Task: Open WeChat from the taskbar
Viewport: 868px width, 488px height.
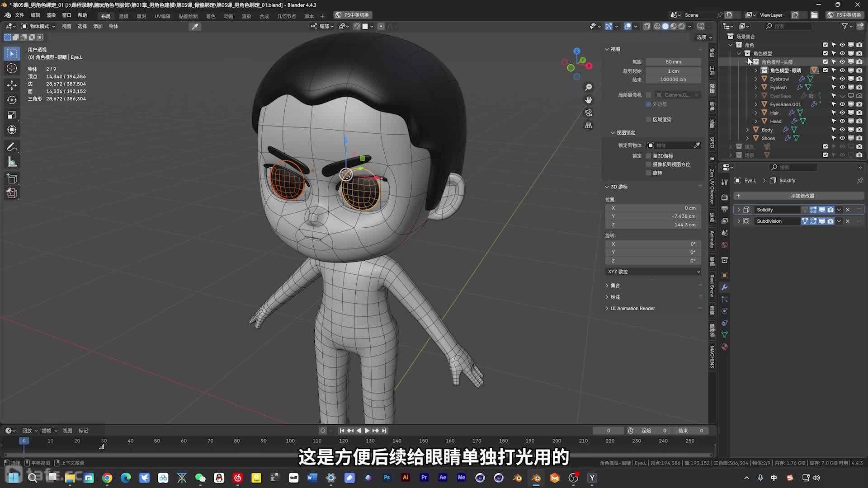Action: (x=200, y=478)
